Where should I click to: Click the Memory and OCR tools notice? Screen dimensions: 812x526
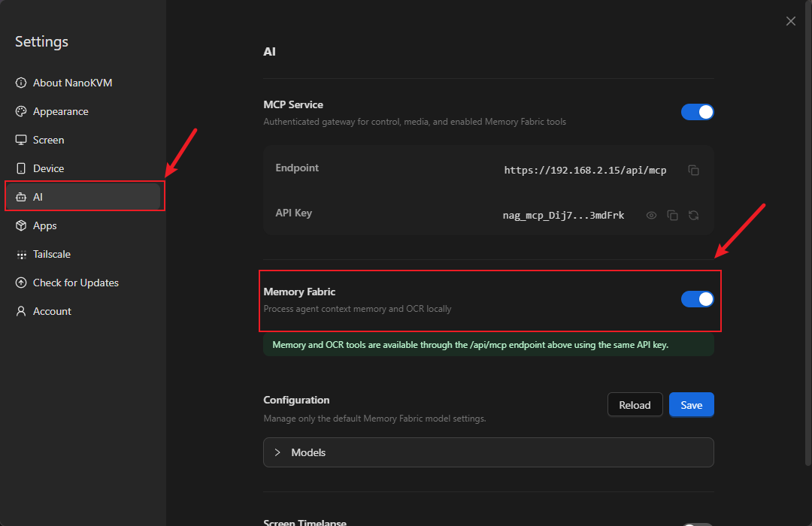(489, 345)
